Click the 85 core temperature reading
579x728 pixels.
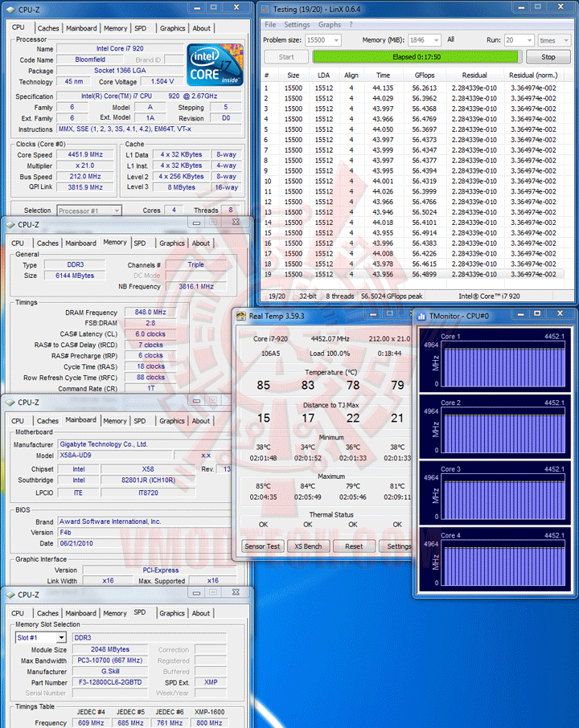264,386
